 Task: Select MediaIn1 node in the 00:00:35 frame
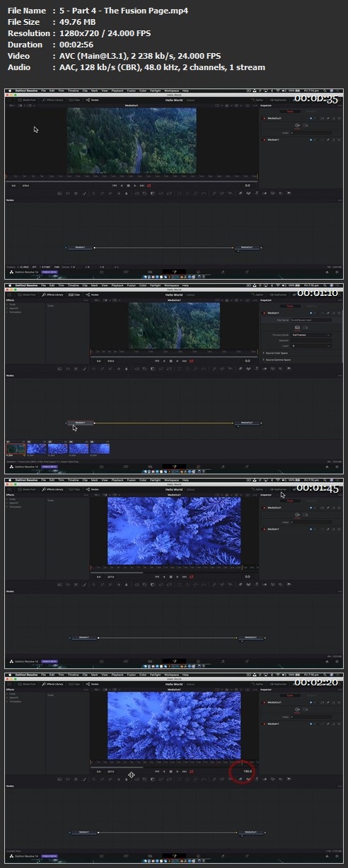[x=80, y=247]
